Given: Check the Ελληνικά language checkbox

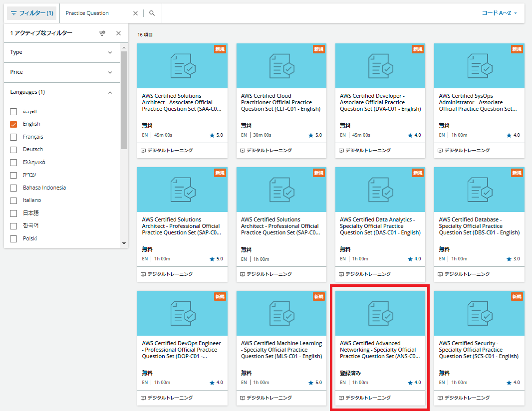Looking at the screenshot, I should click(x=13, y=163).
